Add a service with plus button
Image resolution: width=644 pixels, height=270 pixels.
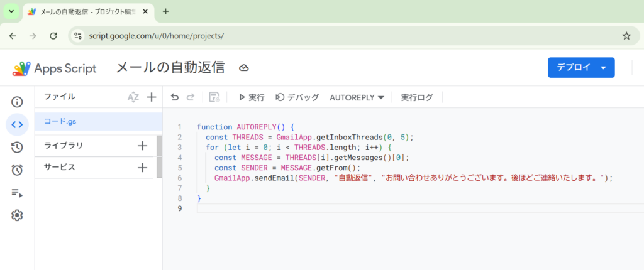(x=142, y=168)
